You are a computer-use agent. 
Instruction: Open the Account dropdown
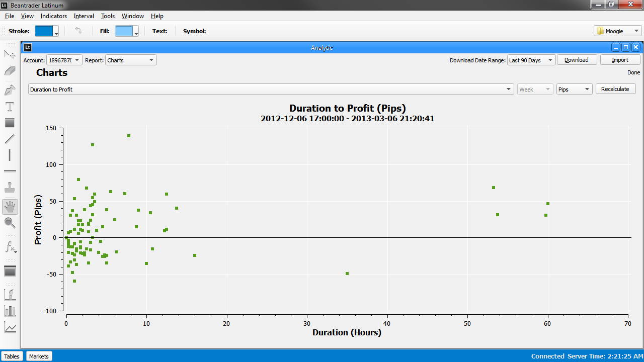pyautogui.click(x=64, y=60)
